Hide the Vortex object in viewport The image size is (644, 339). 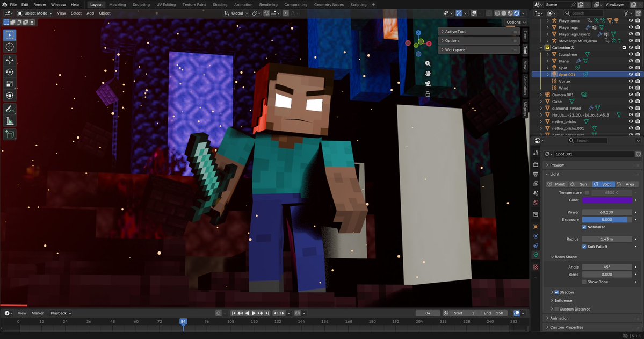(x=631, y=81)
